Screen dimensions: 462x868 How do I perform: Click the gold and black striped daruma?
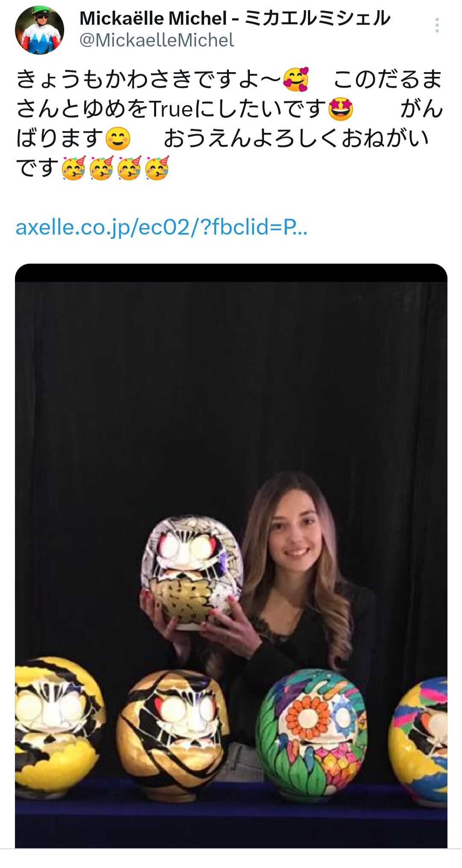tap(172, 733)
